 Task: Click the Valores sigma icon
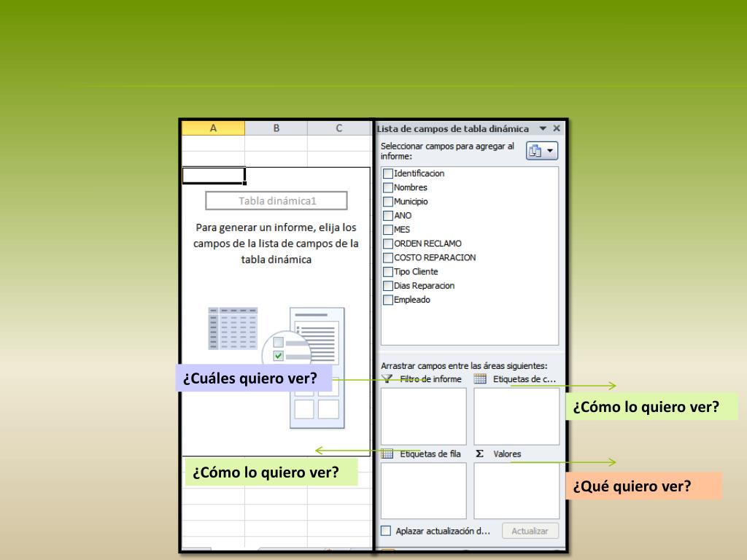click(x=480, y=454)
